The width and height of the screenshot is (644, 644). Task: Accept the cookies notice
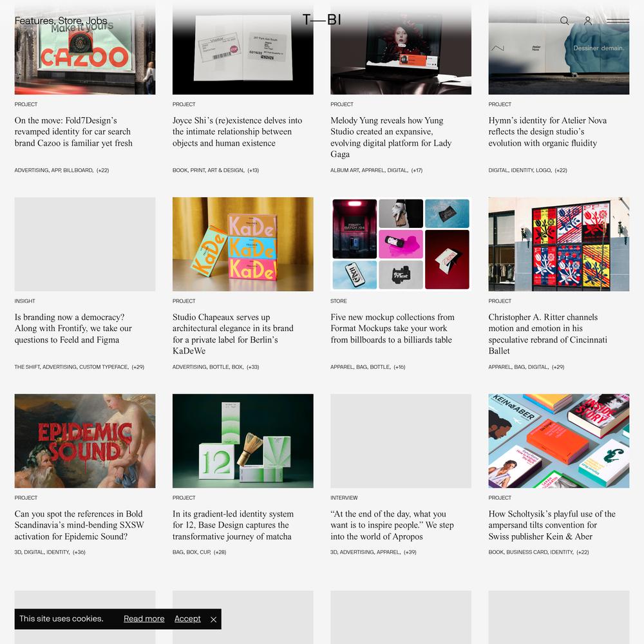(x=187, y=618)
